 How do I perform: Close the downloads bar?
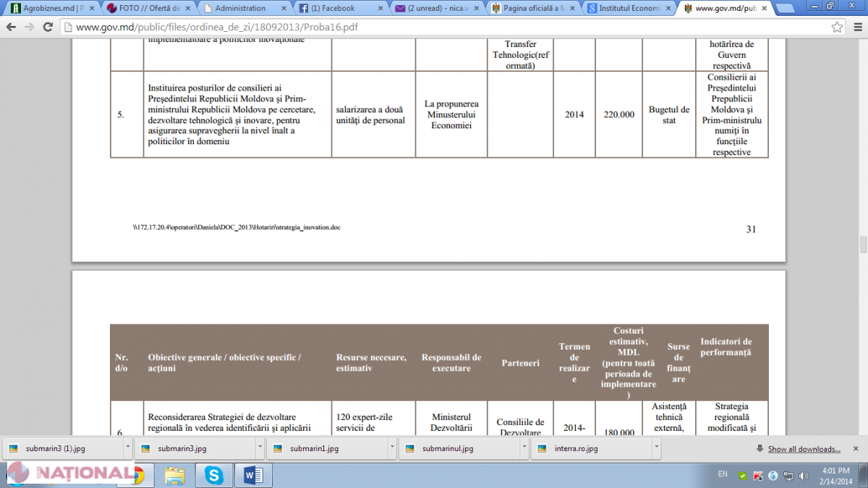tap(858, 449)
